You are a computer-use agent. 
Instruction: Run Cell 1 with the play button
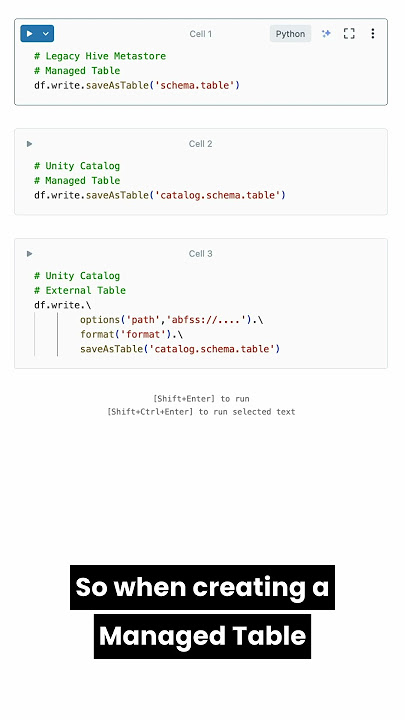pos(29,34)
